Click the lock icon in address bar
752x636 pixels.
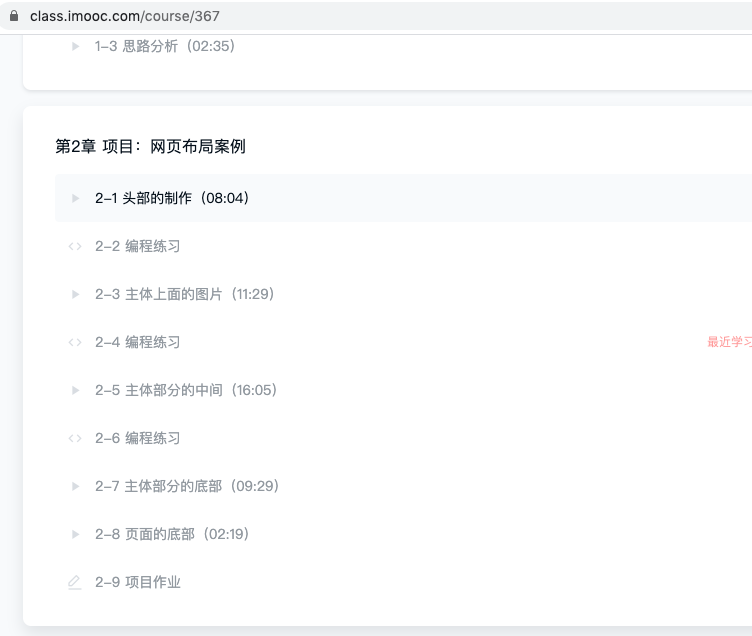14,16
